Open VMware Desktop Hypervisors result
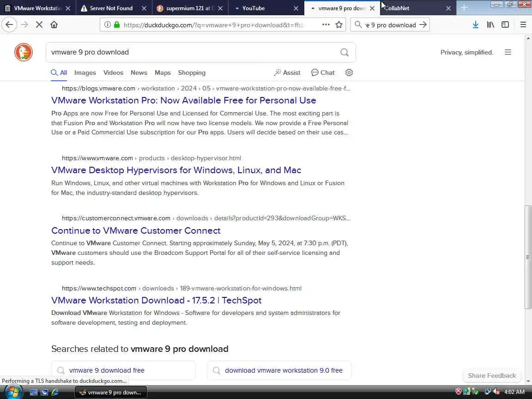 click(176, 170)
